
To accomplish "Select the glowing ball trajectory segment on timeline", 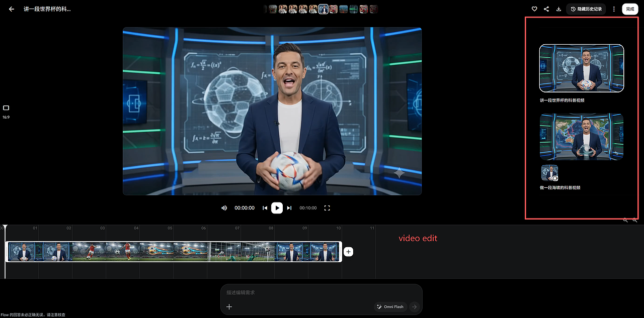I will point(174,252).
